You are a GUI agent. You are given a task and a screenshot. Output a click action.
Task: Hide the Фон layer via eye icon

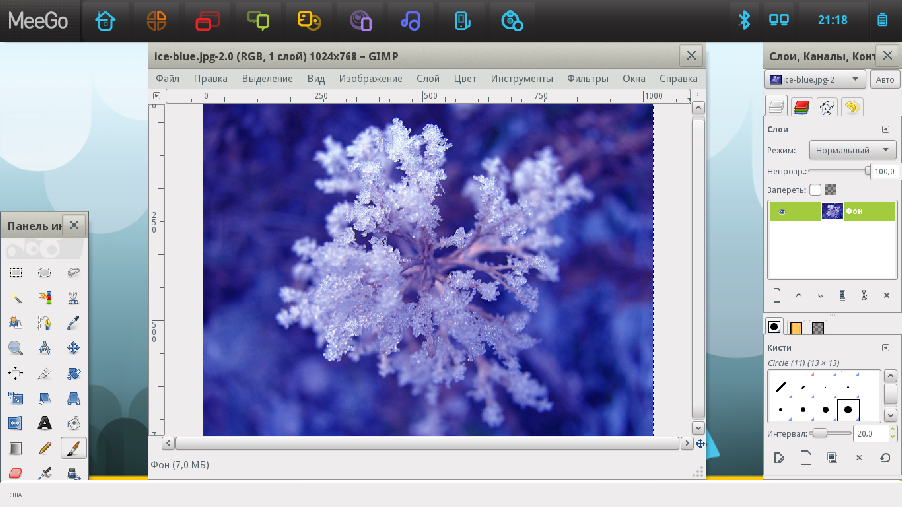coord(782,212)
